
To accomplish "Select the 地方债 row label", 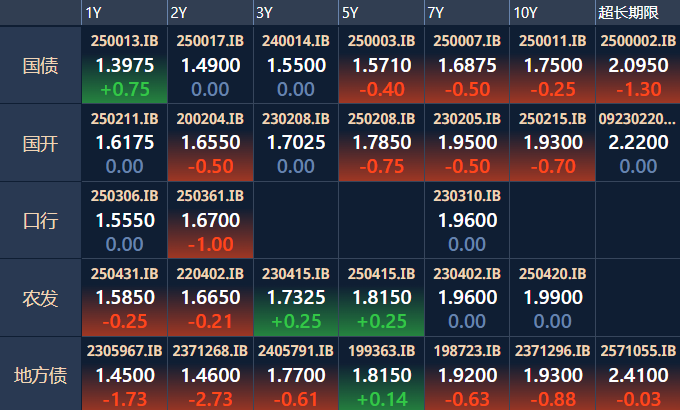I will [x=40, y=374].
